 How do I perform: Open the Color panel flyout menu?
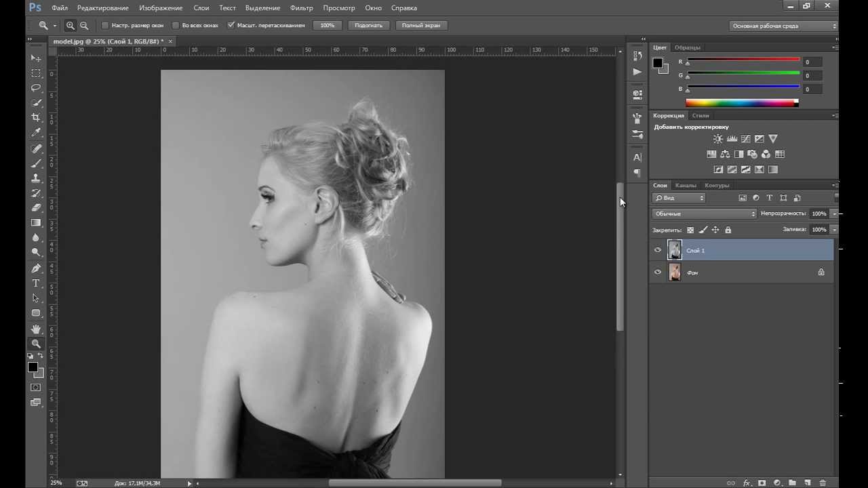[835, 47]
